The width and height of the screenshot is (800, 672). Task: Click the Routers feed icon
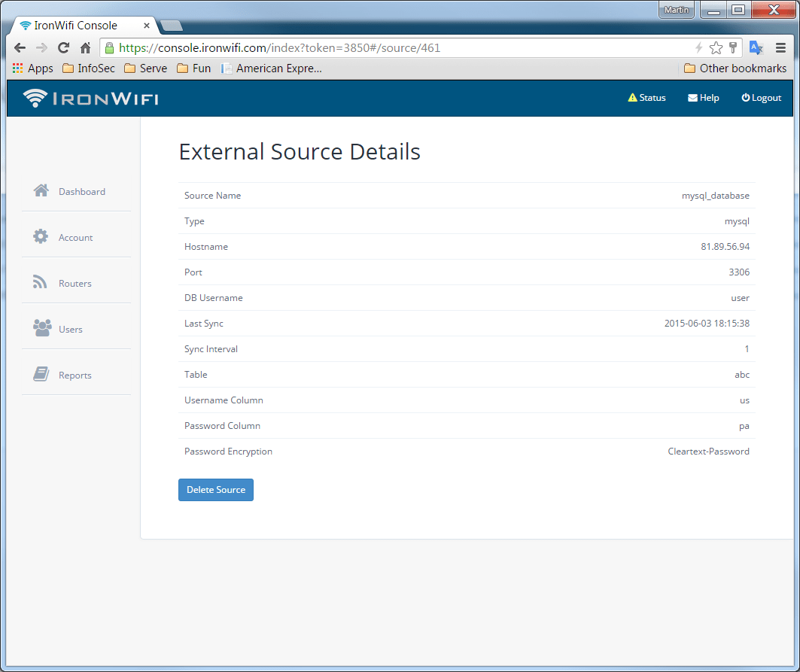40,281
